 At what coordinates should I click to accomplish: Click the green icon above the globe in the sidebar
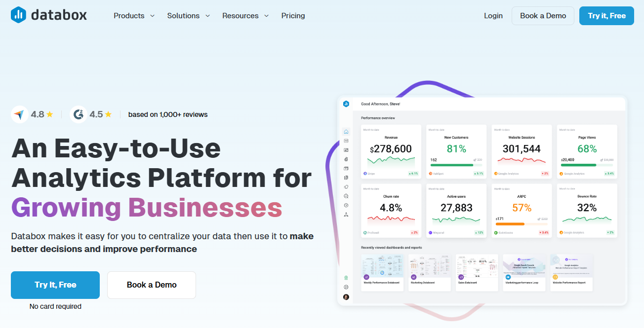[x=346, y=278]
